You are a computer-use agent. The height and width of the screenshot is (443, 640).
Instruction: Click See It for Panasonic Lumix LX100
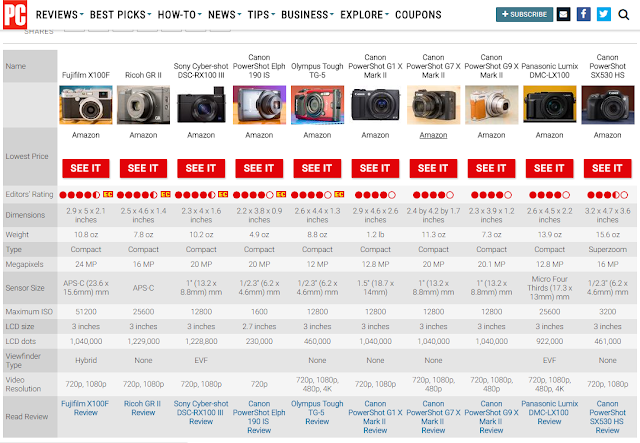pos(549,168)
